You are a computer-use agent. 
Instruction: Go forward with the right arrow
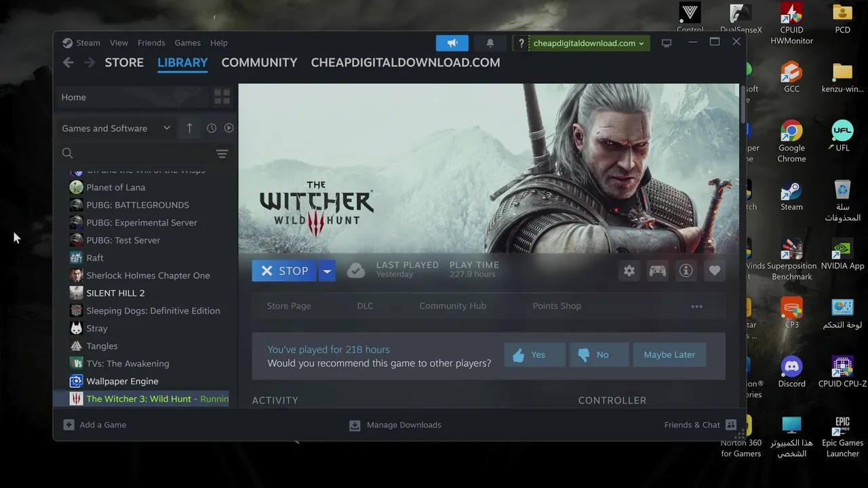tap(90, 62)
